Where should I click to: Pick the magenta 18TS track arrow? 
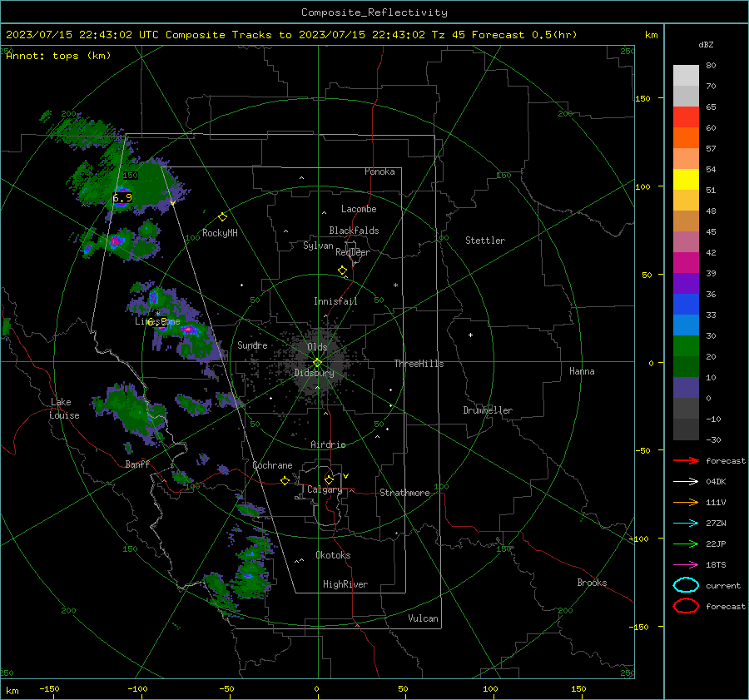686,565
